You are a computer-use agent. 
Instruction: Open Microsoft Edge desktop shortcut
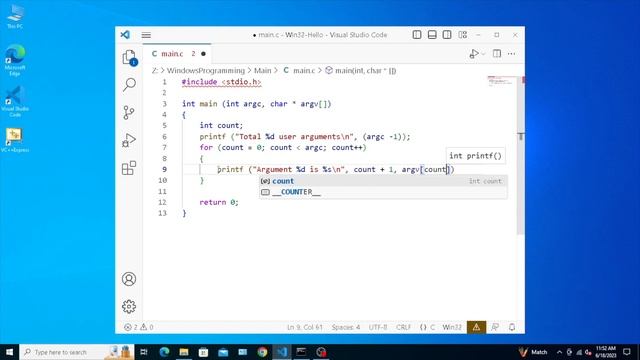tap(15, 60)
